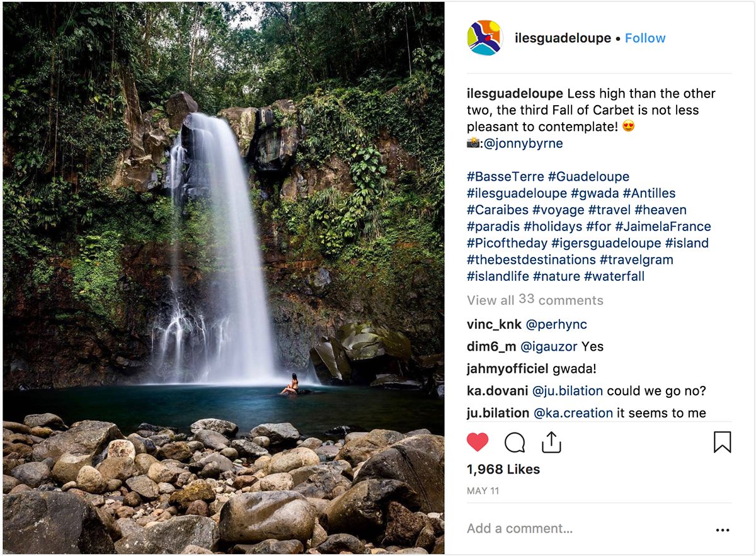Open the @jonnybyrne photographer mention

coord(524,143)
